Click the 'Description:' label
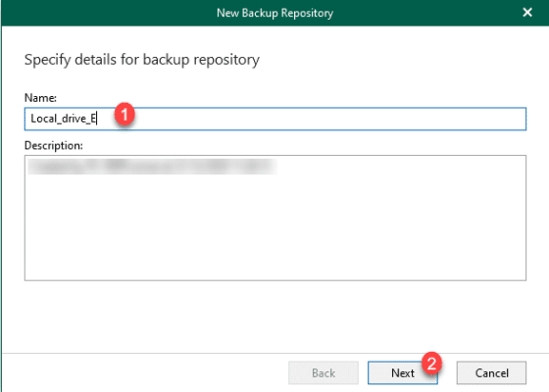Screen dimensions: 549x392 point(54,145)
